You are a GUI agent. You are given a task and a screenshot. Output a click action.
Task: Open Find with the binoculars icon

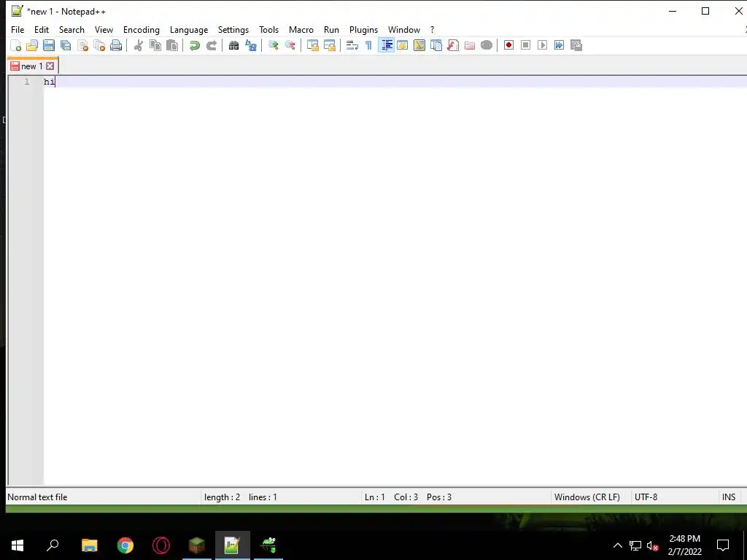pyautogui.click(x=233, y=45)
